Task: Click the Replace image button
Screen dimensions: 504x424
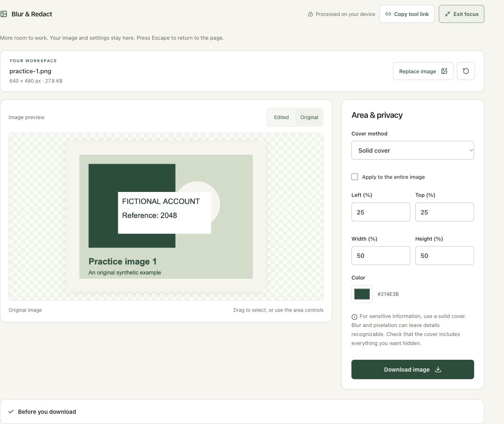Action: [x=423, y=71]
